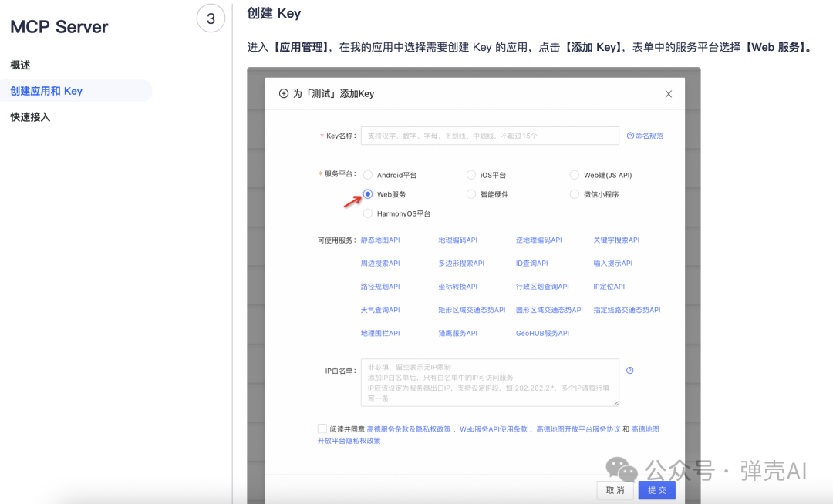This screenshot has height=504, width=833.
Task: Go to 快速接入 sidebar item
Action: pyautogui.click(x=30, y=117)
